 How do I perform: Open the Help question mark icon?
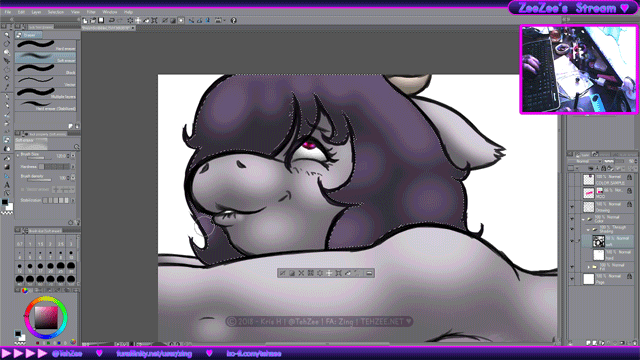233,20
